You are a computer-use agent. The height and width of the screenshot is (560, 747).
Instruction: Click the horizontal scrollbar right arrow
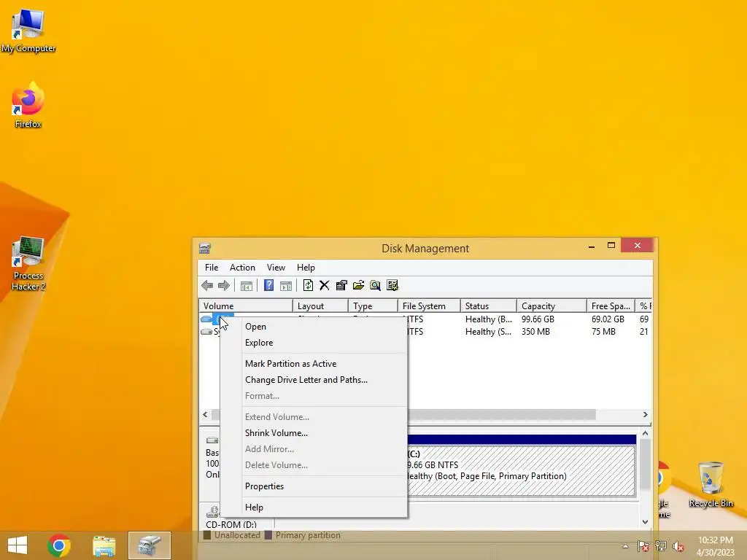coord(645,415)
